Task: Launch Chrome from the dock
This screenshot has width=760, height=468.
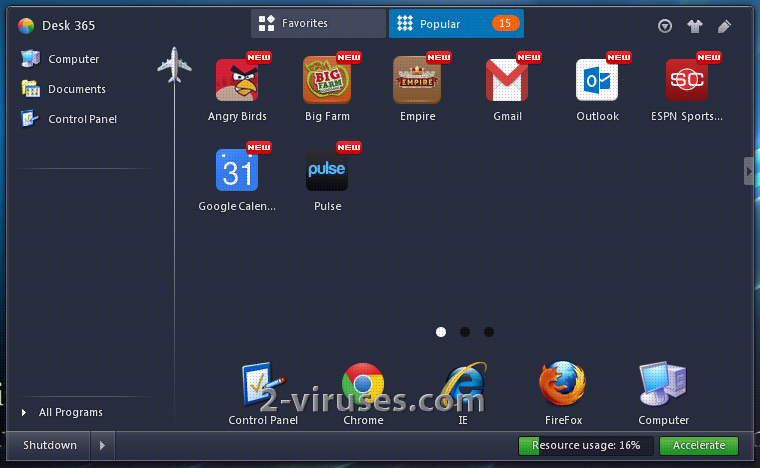Action: [363, 385]
